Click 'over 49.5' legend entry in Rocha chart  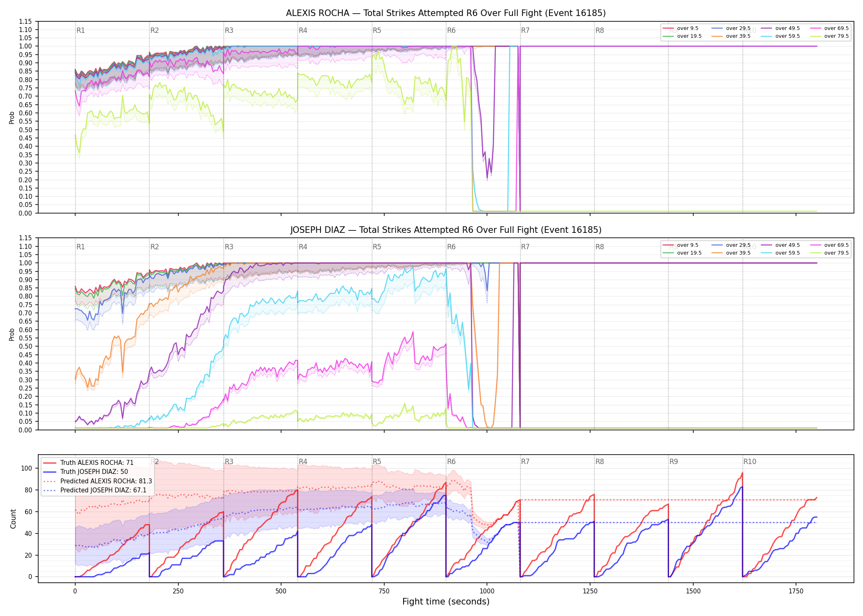tap(780, 28)
